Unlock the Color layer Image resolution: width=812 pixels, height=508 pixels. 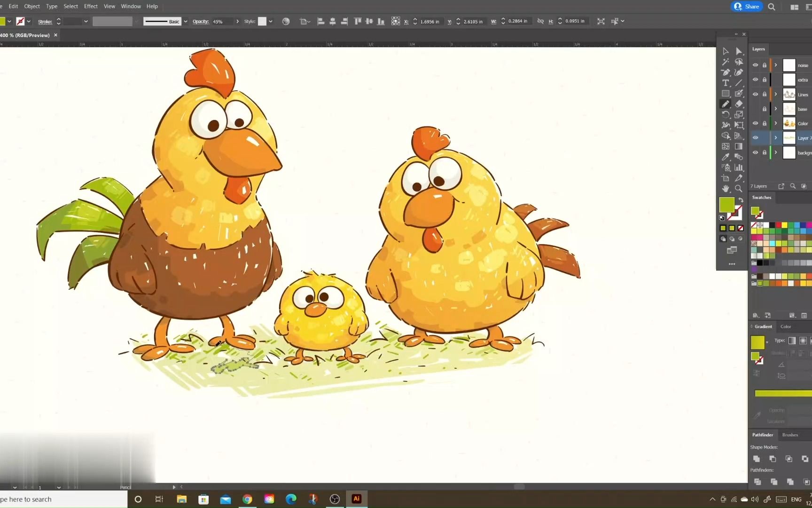click(x=765, y=123)
